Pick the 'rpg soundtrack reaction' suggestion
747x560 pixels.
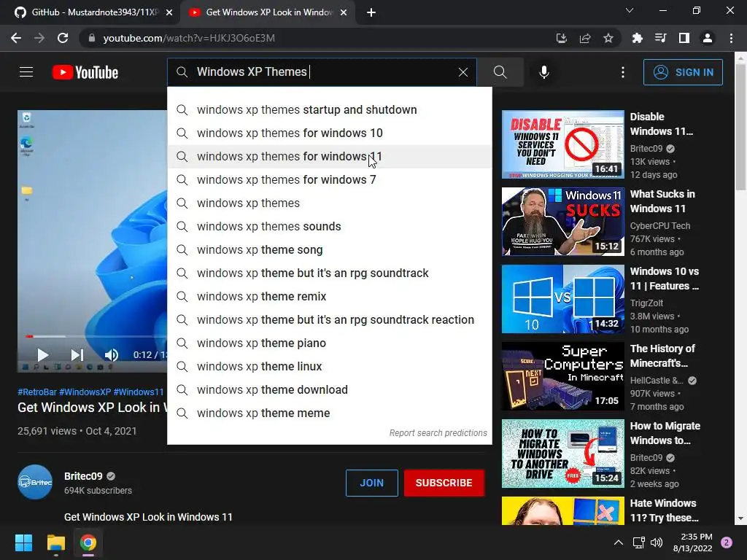[329, 319]
